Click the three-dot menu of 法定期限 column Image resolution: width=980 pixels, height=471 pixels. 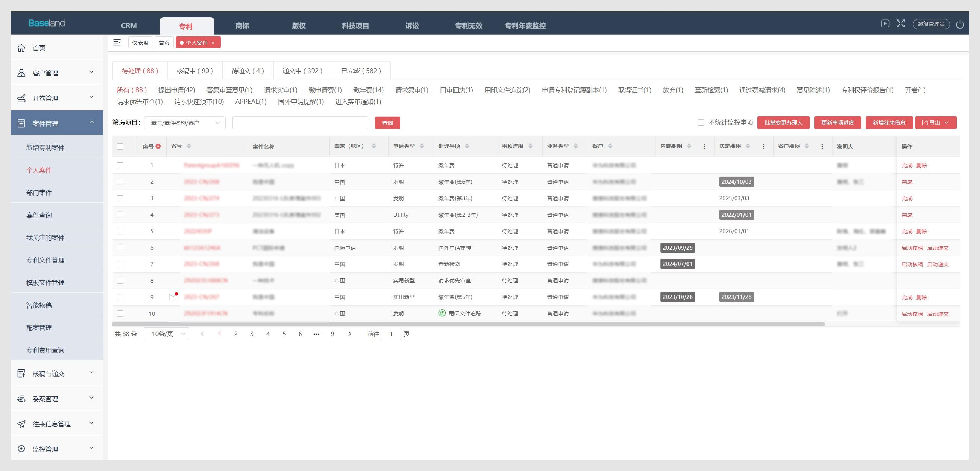tap(763, 147)
